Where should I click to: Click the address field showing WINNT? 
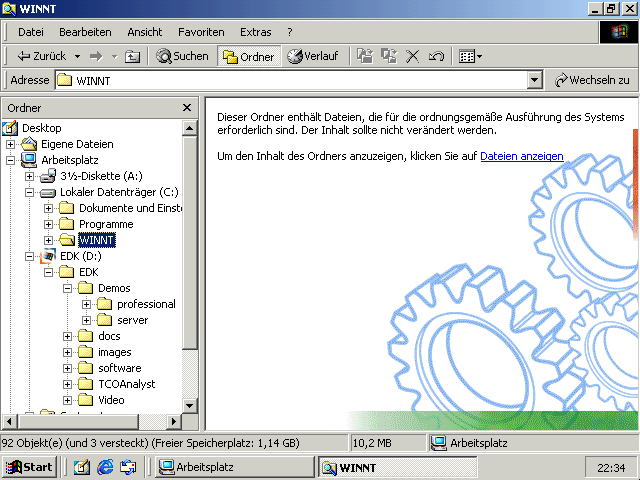291,80
